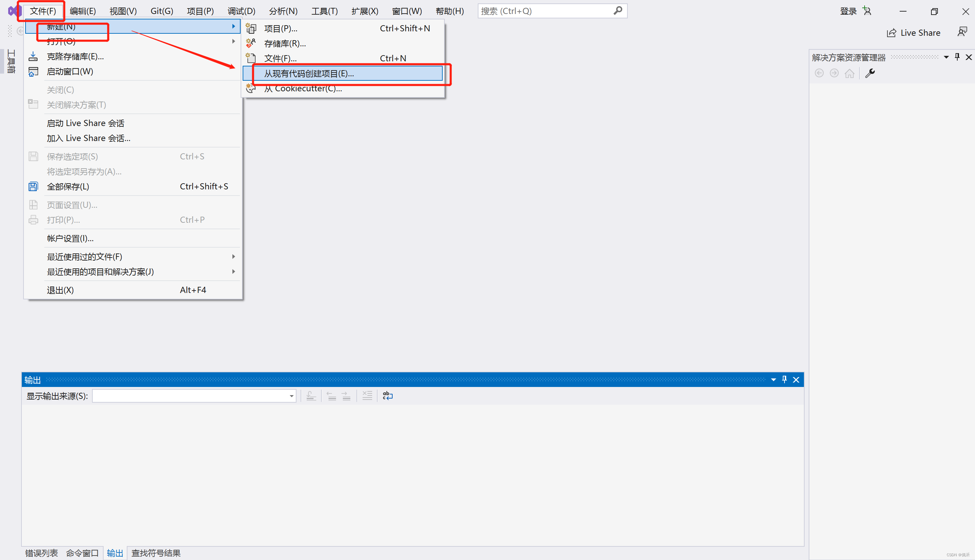Open the 项目(P) menu in menu bar
Image resolution: width=975 pixels, height=560 pixels.
tap(200, 11)
